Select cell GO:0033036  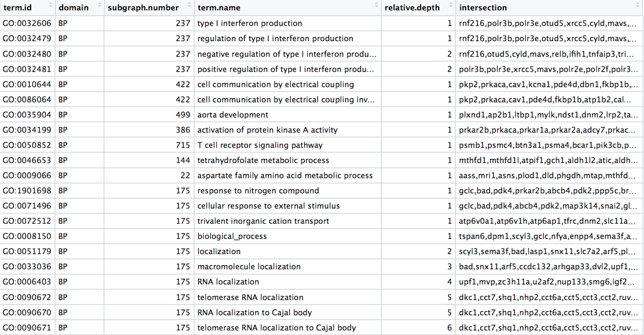(27, 266)
